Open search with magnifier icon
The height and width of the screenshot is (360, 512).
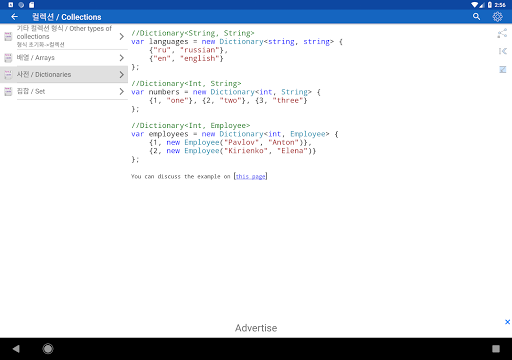(x=476, y=17)
